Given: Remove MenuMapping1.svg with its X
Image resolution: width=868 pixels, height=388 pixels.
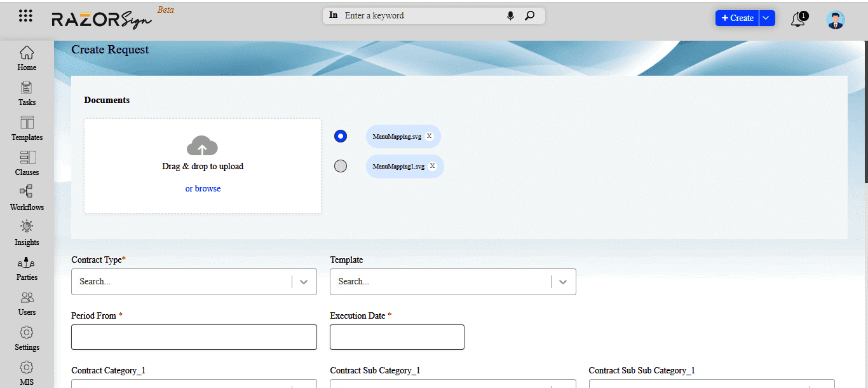Looking at the screenshot, I should (x=432, y=166).
